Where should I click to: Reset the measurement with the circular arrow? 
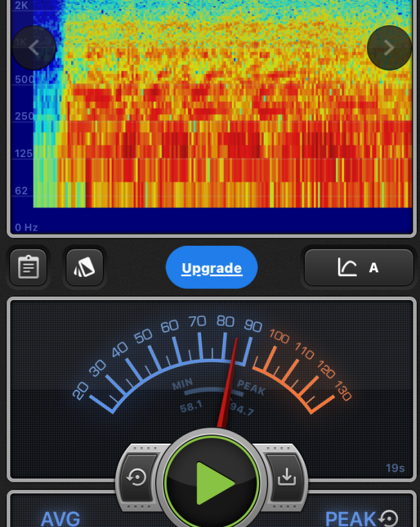[137, 478]
